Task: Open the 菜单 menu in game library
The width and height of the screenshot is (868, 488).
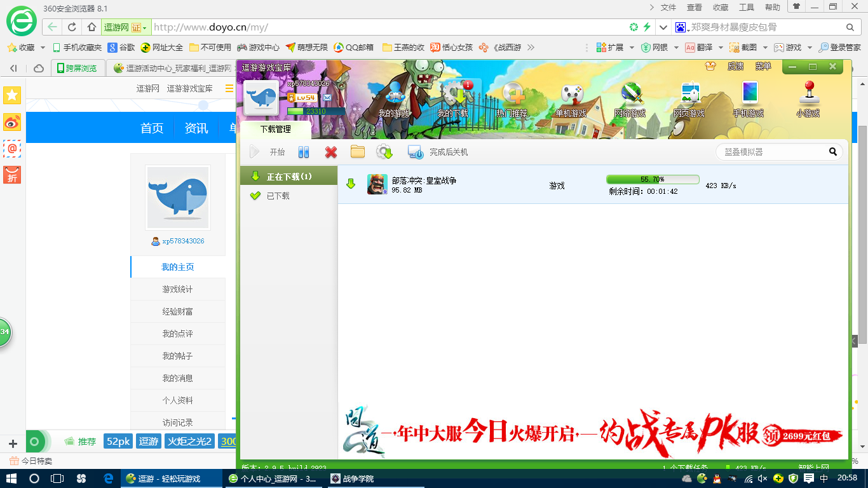Action: 763,66
